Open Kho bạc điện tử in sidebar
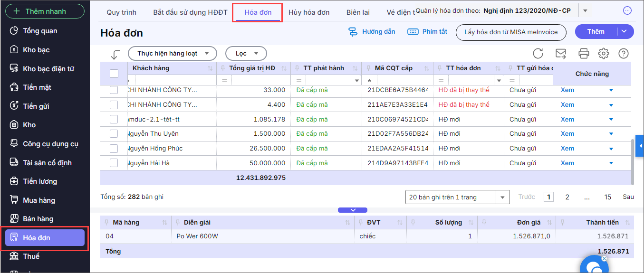 (x=48, y=69)
